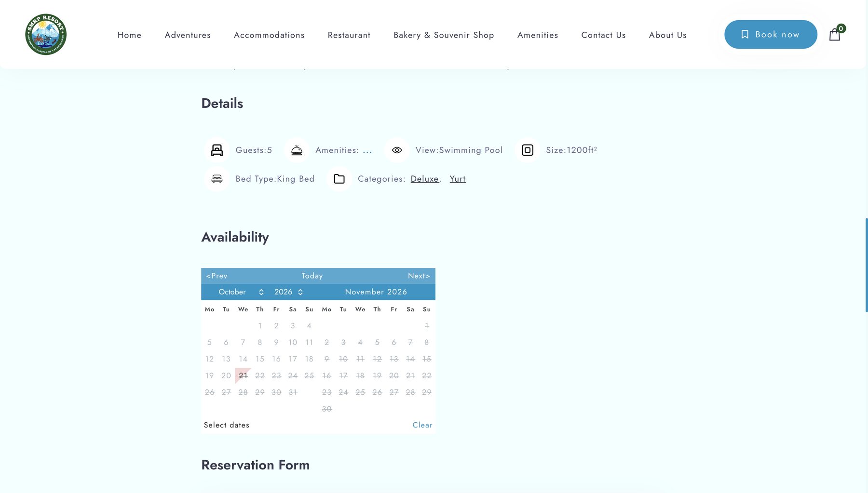The height and width of the screenshot is (493, 868).
Task: Click the guests bed icon
Action: point(217,150)
